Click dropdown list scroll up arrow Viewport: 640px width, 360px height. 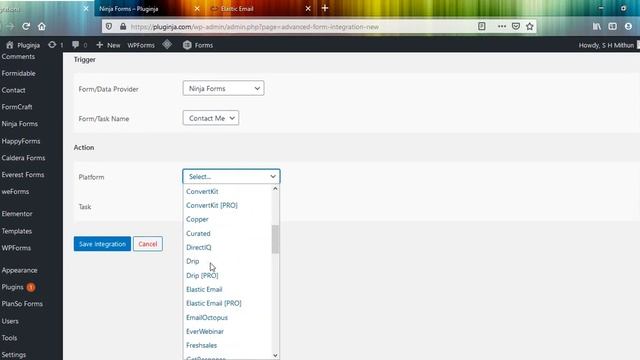coord(276,189)
